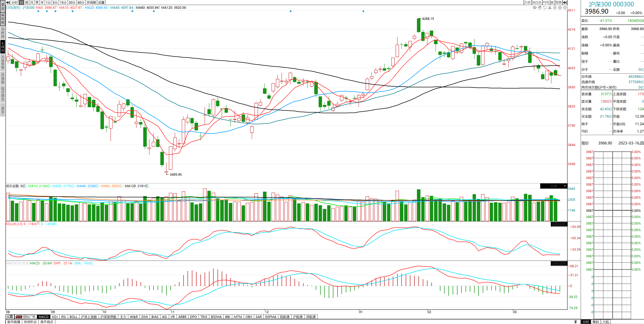Click the 加自选 button

[536, 3]
